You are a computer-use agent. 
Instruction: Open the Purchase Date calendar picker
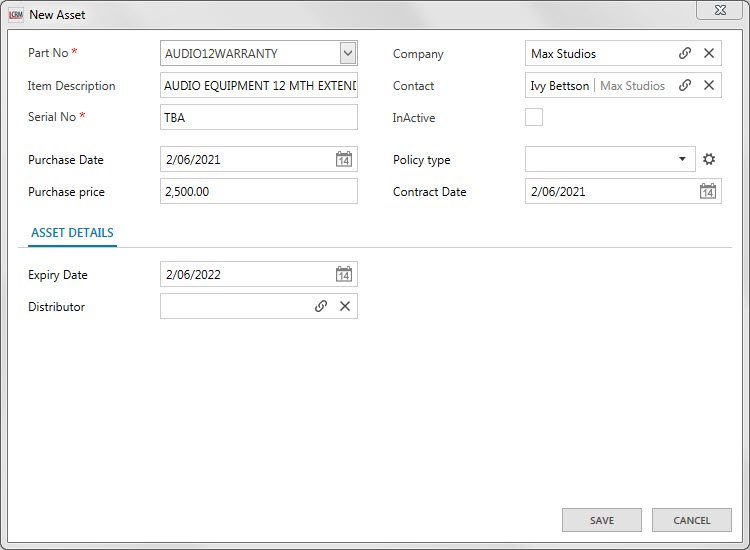[x=343, y=160]
